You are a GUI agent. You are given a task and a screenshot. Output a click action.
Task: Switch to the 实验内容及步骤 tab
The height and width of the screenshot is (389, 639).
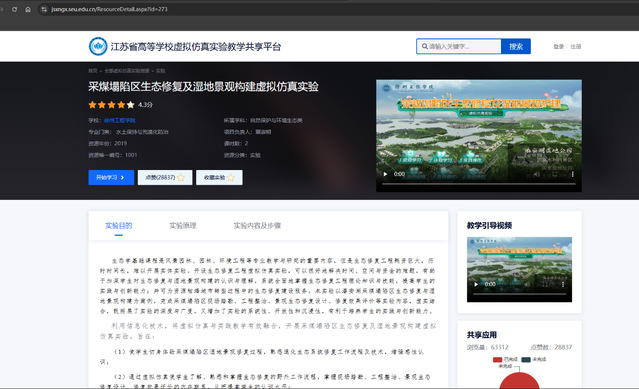(257, 226)
